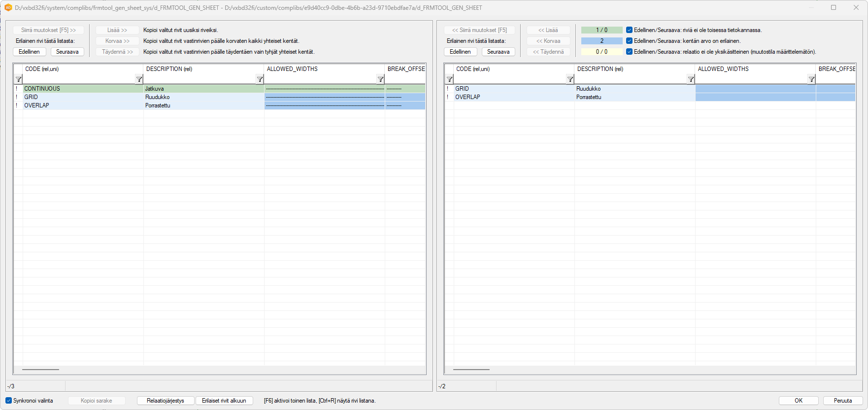Click '<< Korvaa' button
The image size is (868, 410).
click(548, 41)
